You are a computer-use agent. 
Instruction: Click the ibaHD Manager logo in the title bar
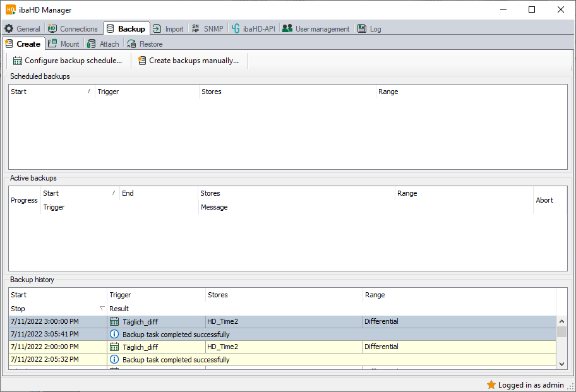[11, 9]
